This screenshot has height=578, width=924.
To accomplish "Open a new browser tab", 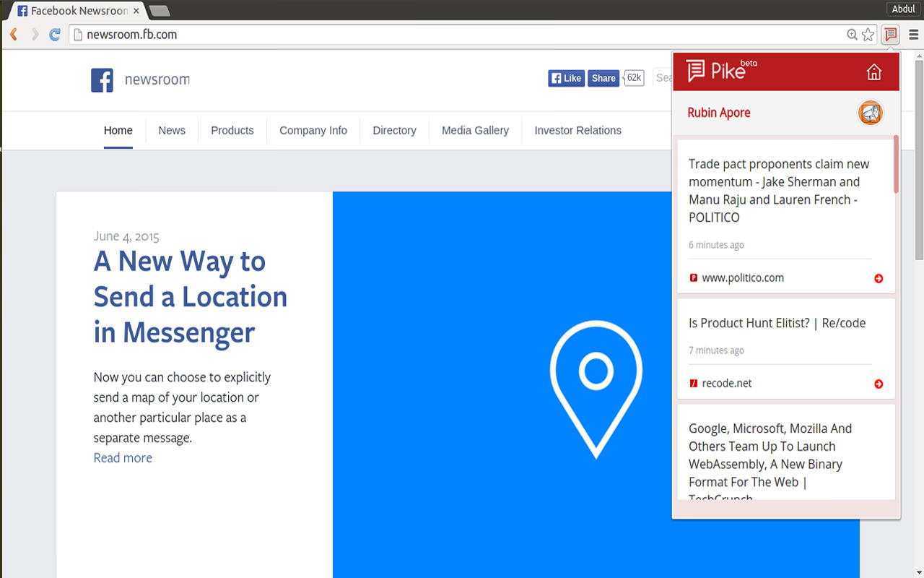I will pyautogui.click(x=159, y=11).
